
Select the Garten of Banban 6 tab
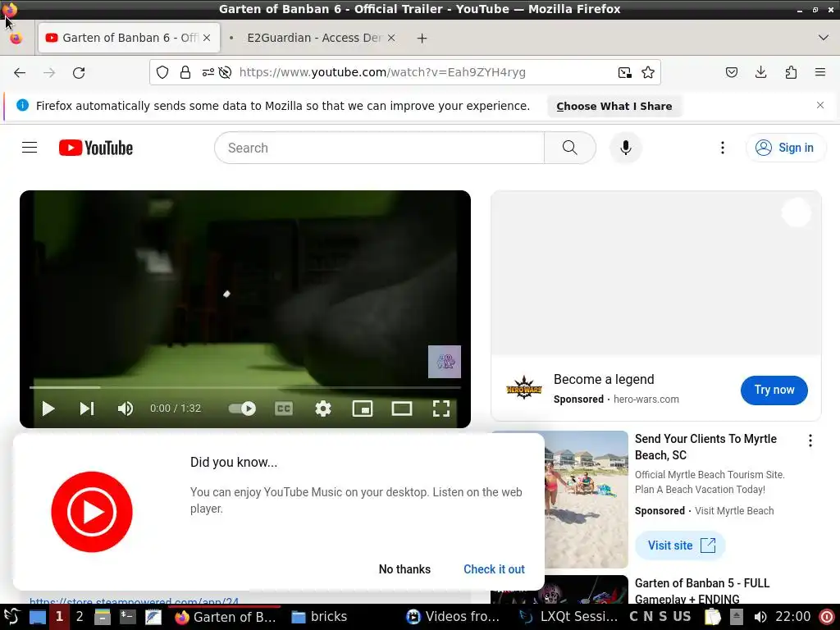[x=129, y=38]
